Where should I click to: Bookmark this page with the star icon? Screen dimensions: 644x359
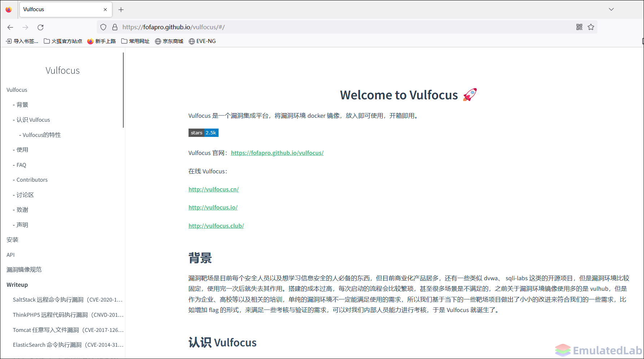591,27
